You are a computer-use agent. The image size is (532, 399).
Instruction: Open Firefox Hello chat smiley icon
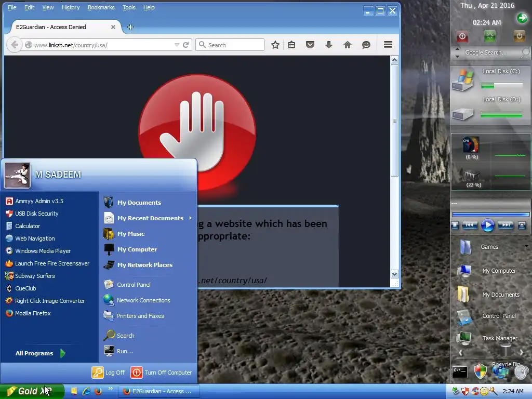366,45
